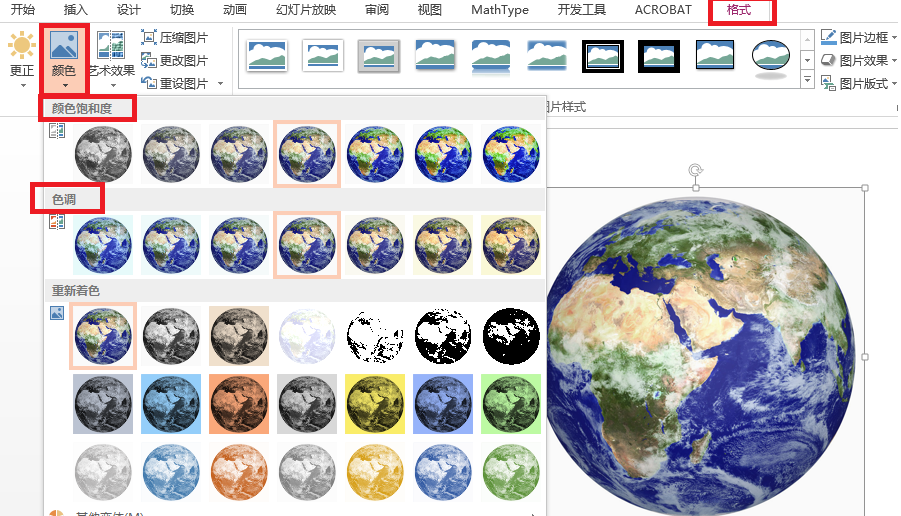Apply the thick black frame picture style
901x516 pixels.
(x=659, y=56)
